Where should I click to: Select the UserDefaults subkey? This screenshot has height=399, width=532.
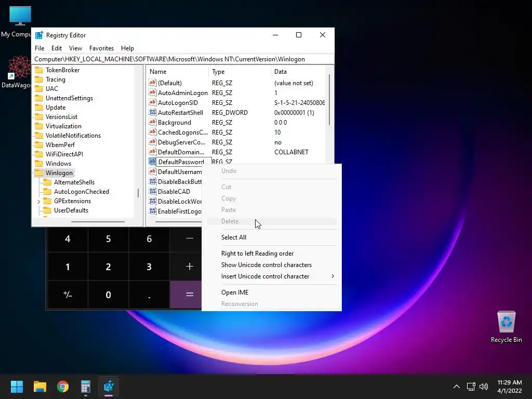pyautogui.click(x=71, y=210)
